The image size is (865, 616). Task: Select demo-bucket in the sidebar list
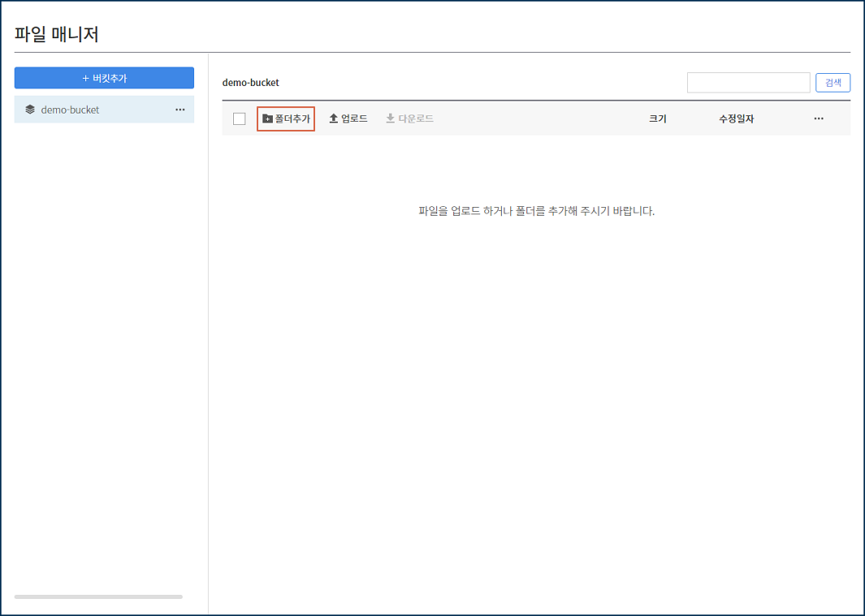(70, 110)
